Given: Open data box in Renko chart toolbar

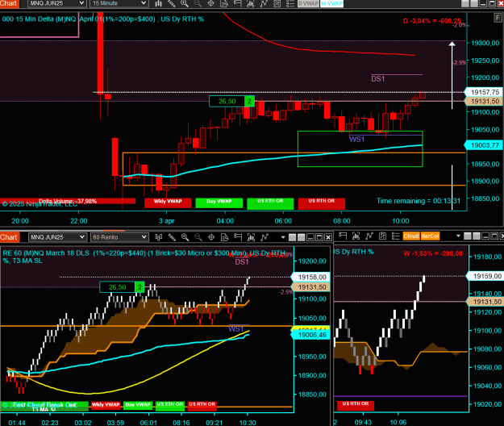Looking at the screenshot, I should [225, 237].
